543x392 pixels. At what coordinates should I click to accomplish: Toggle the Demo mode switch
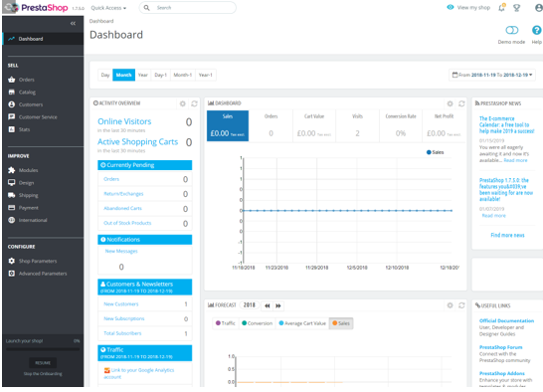(x=512, y=31)
